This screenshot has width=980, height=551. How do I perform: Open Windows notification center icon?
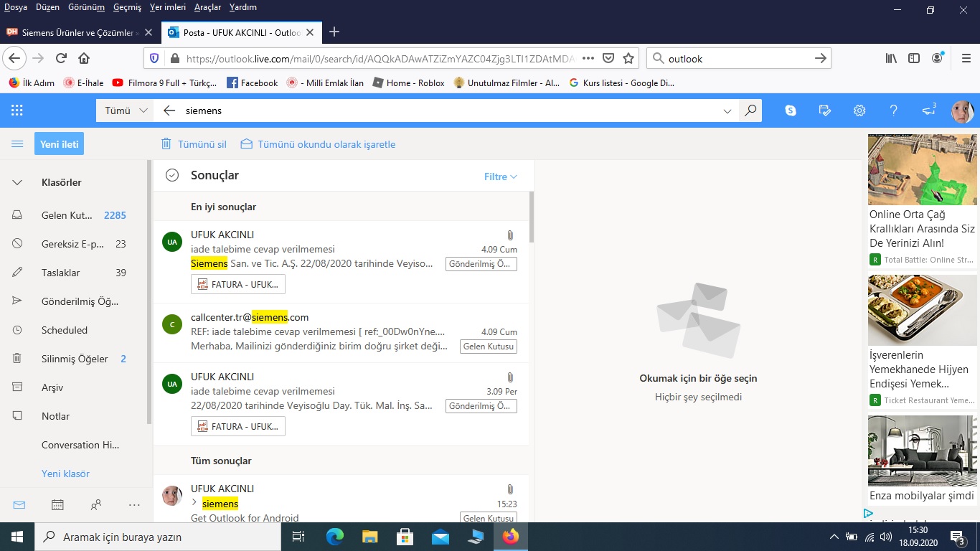(958, 537)
